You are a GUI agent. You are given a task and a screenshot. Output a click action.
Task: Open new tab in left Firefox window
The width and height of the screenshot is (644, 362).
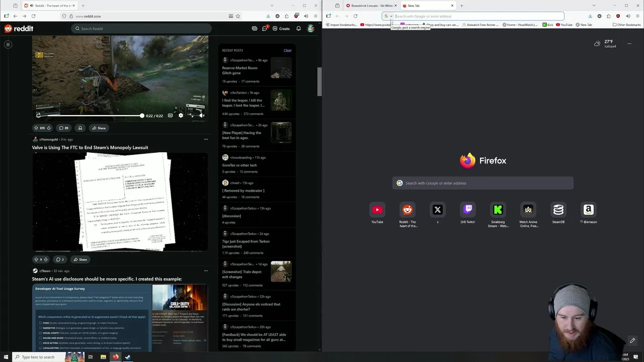(83, 6)
